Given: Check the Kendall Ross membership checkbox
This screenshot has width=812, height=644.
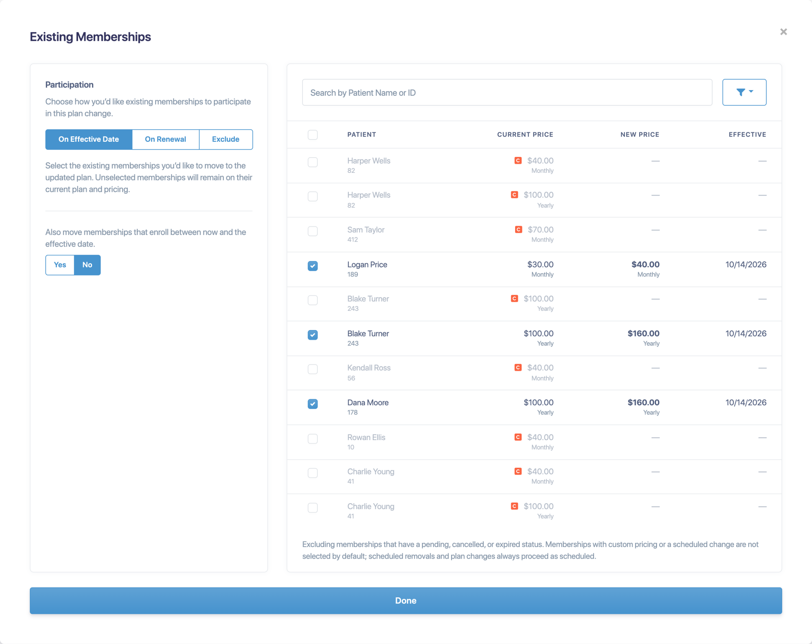Looking at the screenshot, I should 313,369.
